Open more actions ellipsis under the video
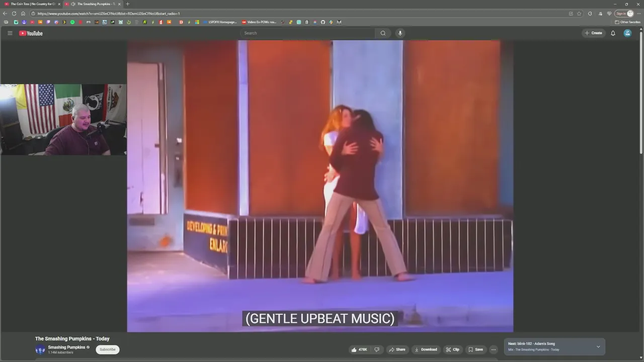The width and height of the screenshot is (644, 362). pos(494,349)
